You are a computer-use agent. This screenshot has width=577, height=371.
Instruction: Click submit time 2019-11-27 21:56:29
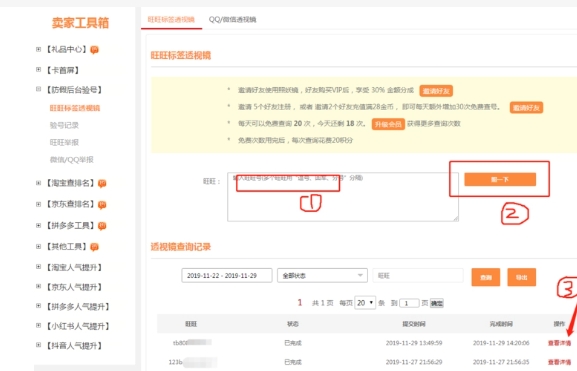[414, 362]
